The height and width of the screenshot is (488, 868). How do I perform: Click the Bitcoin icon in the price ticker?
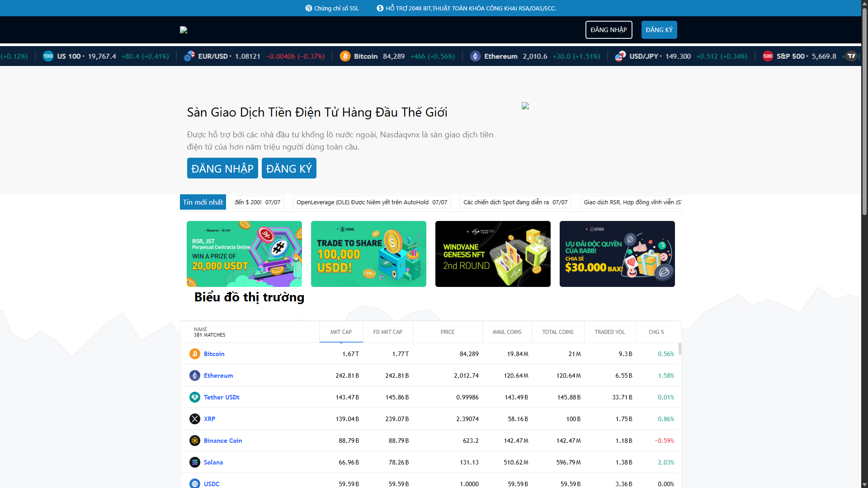(345, 56)
